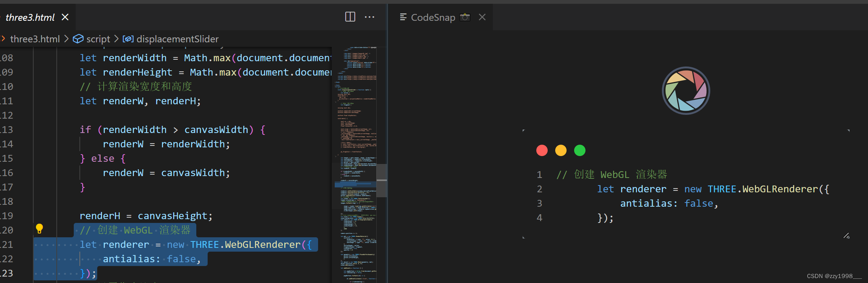The image size is (868, 283).
Task: Click the script breadcrumb item
Action: click(98, 39)
